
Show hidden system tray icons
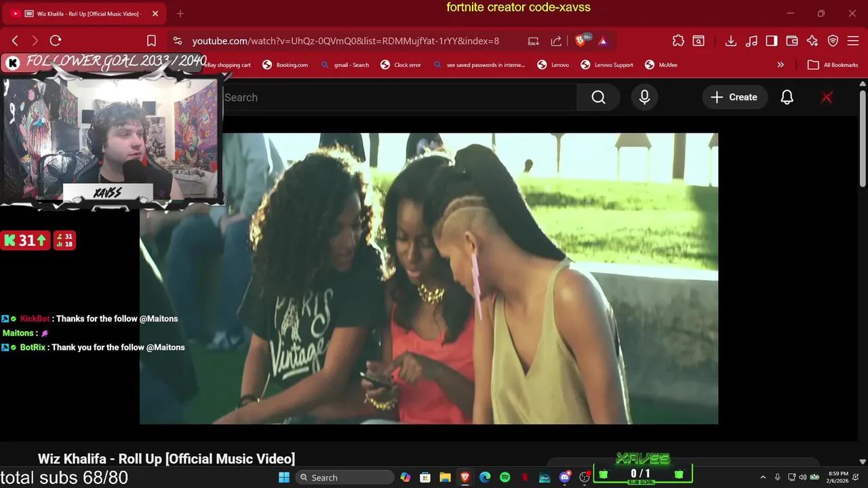click(763, 478)
